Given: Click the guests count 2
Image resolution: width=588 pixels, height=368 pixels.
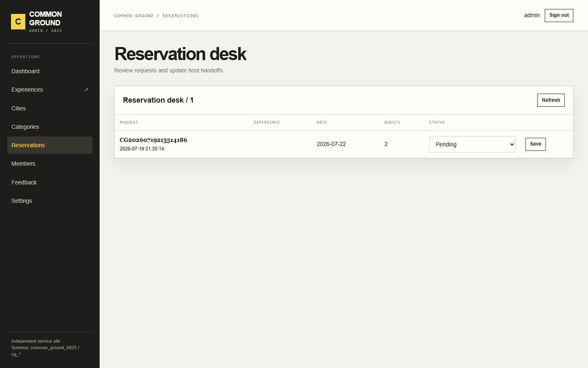Looking at the screenshot, I should tap(386, 144).
